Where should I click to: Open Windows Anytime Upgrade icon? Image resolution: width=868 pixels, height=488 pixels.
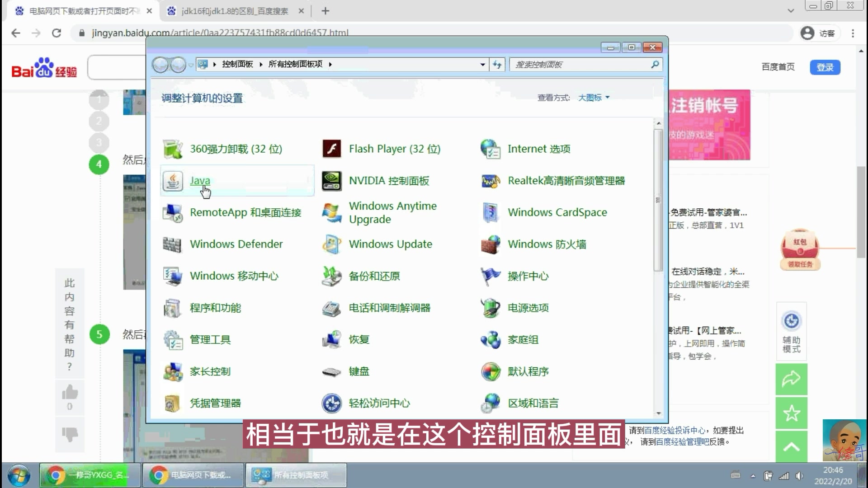tap(331, 212)
